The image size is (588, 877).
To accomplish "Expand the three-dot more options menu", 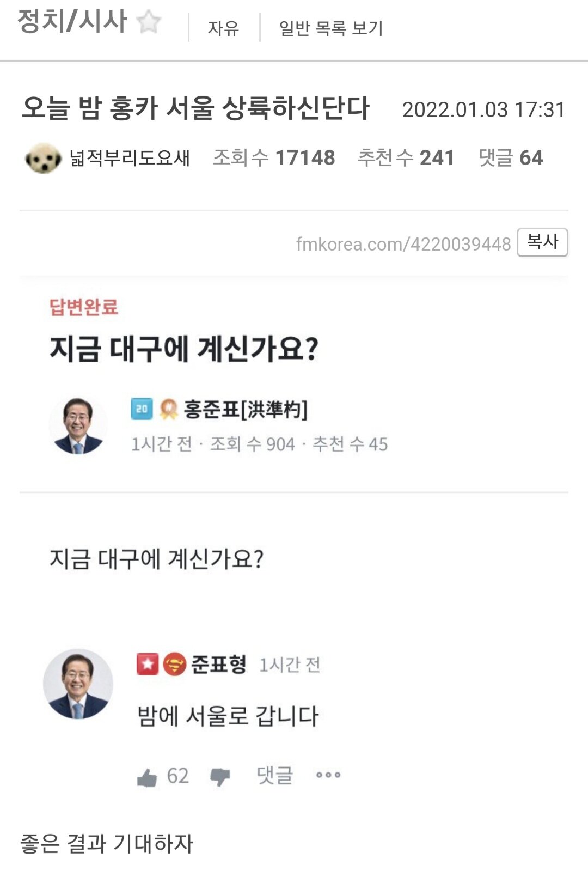I will (328, 775).
